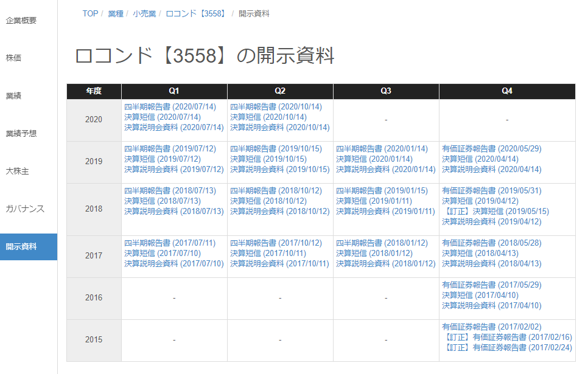Open 【訂正】有価証券報告書 (2017/02/16)
Image resolution: width=588 pixels, height=374 pixels.
click(508, 338)
